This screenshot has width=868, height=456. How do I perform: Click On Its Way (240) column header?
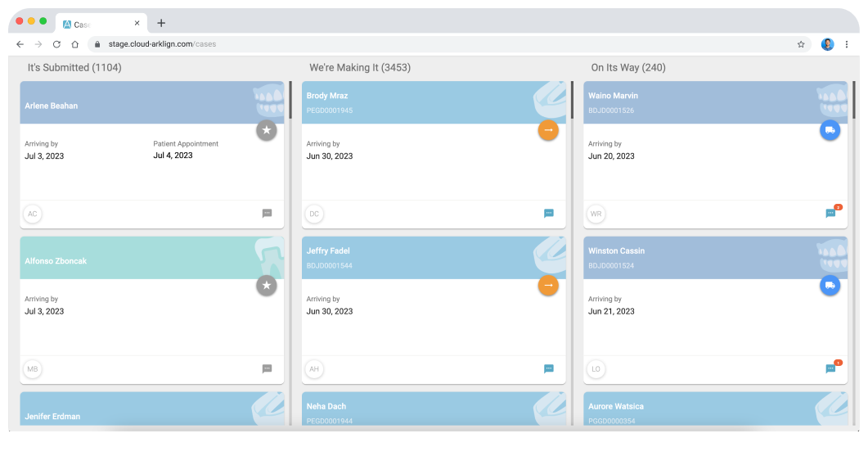click(628, 68)
